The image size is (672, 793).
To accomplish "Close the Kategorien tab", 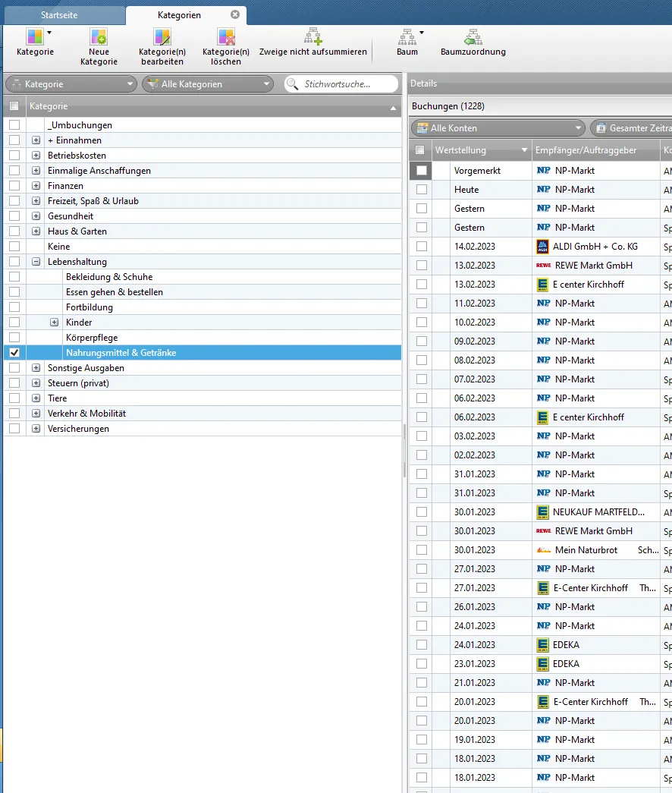I will 235,14.
